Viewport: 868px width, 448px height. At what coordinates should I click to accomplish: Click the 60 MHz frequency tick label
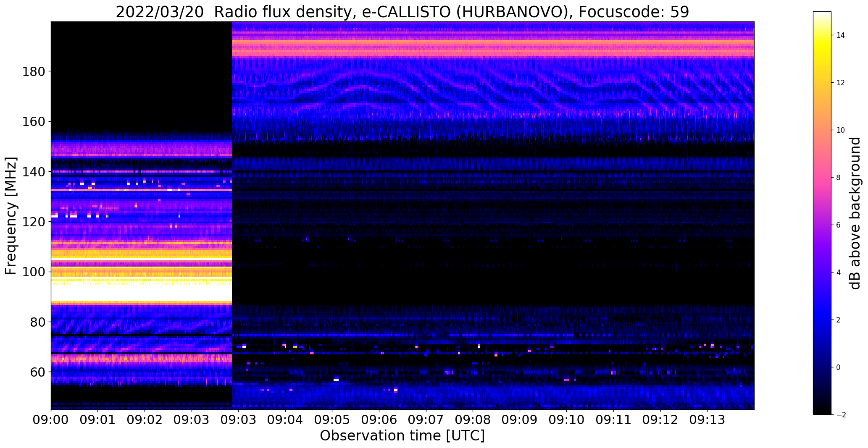click(x=37, y=372)
